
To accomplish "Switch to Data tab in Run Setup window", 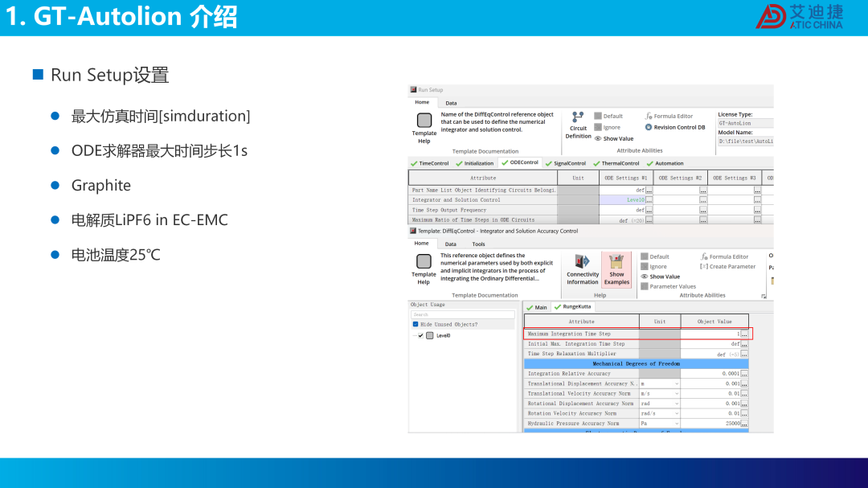I will pos(451,103).
